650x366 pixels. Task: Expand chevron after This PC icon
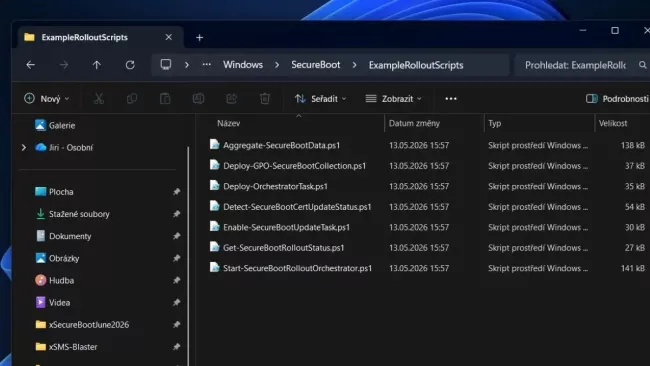(x=187, y=65)
